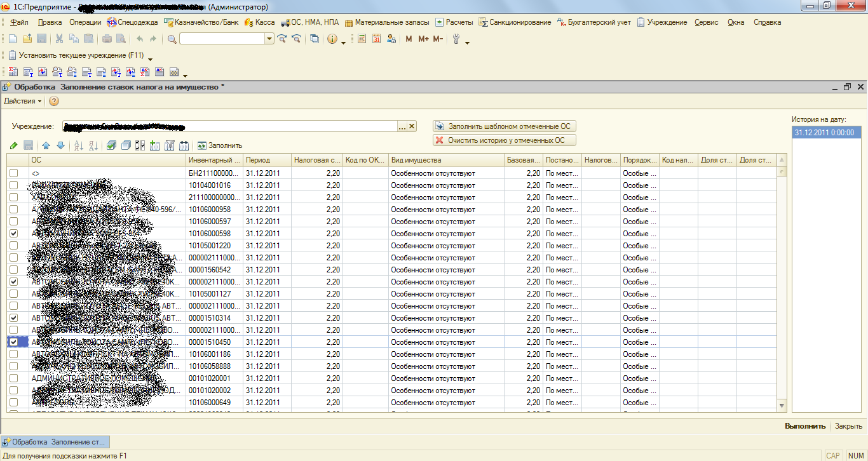Click the M+ memory add button
The height and width of the screenshot is (461, 868).
(x=423, y=39)
